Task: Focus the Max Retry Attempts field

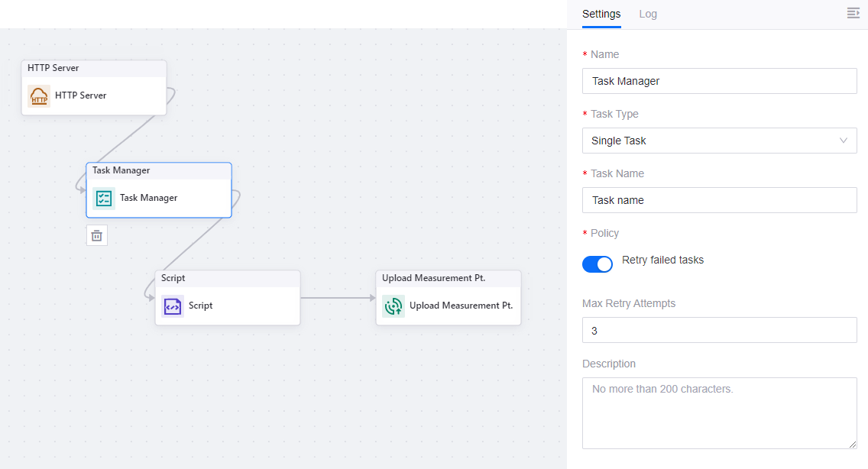Action: (x=718, y=331)
